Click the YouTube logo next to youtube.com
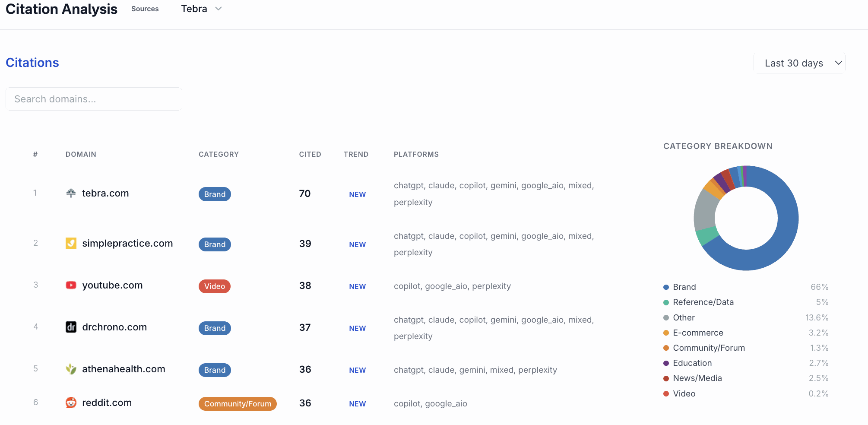 71,285
